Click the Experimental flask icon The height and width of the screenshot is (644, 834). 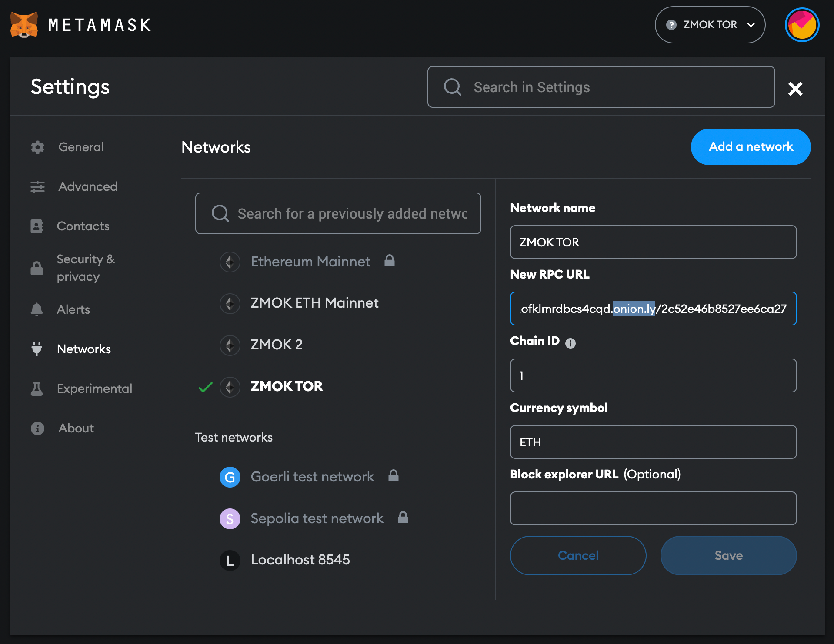pos(37,388)
